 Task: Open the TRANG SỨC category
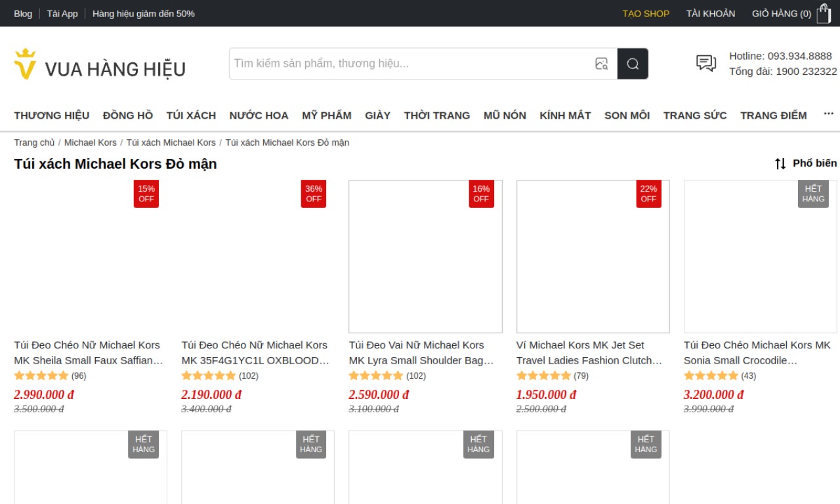695,115
